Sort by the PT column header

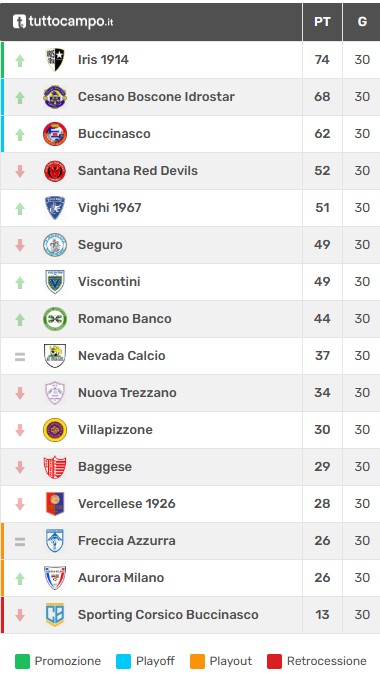point(322,22)
